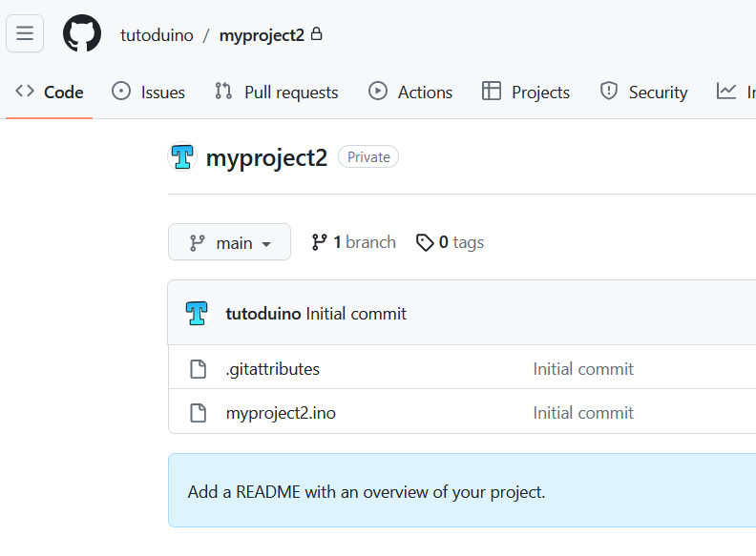
Task: Switch to the Issues tab
Action: pos(149,92)
